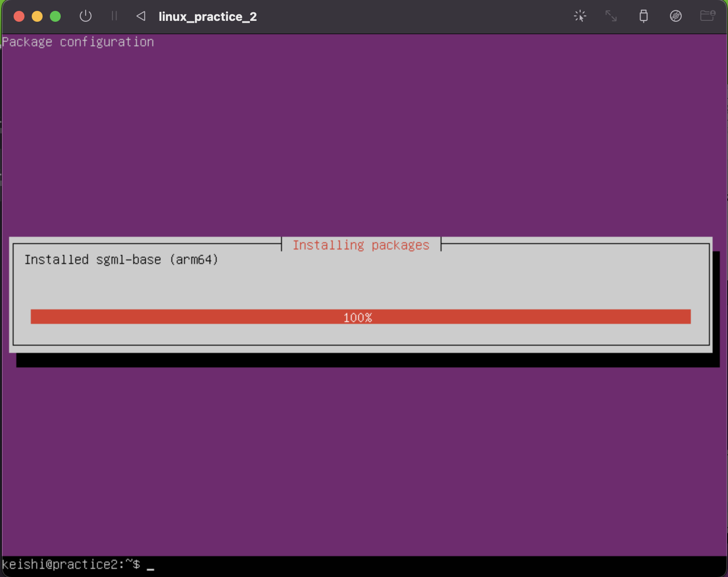The width and height of the screenshot is (728, 577).
Task: Click the Installing packages dialog title
Action: [360, 245]
